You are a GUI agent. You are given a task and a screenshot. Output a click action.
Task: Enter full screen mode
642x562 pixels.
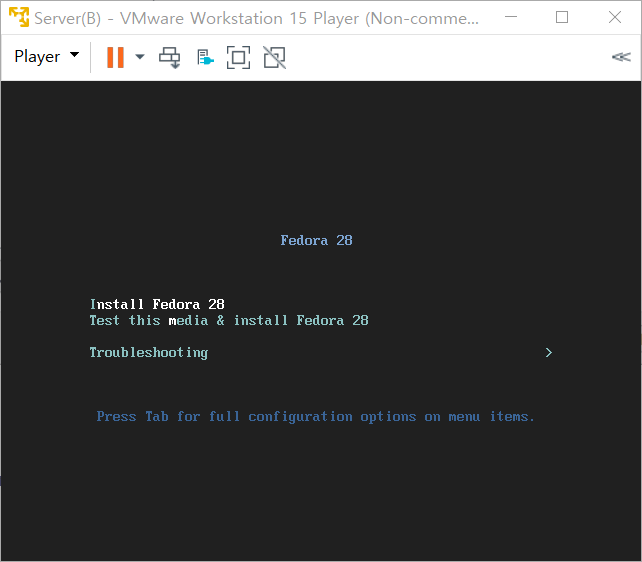coord(239,57)
